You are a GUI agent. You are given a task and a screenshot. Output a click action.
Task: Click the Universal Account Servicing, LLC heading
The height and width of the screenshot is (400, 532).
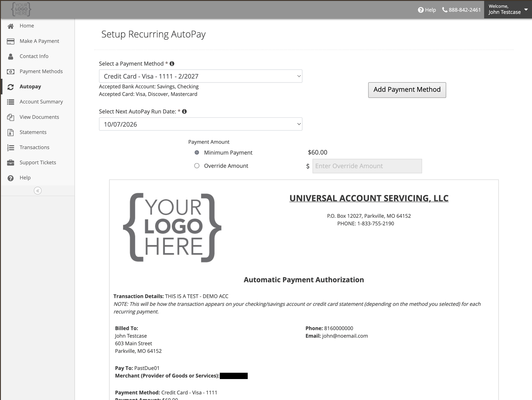pos(369,198)
